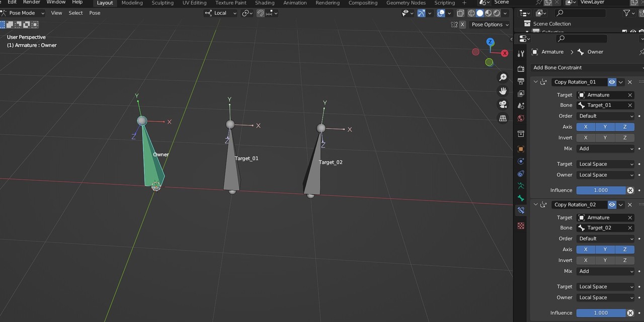The height and width of the screenshot is (322, 644).
Task: Toggle Invert Z of Copy Rotation_01
Action: point(625,137)
